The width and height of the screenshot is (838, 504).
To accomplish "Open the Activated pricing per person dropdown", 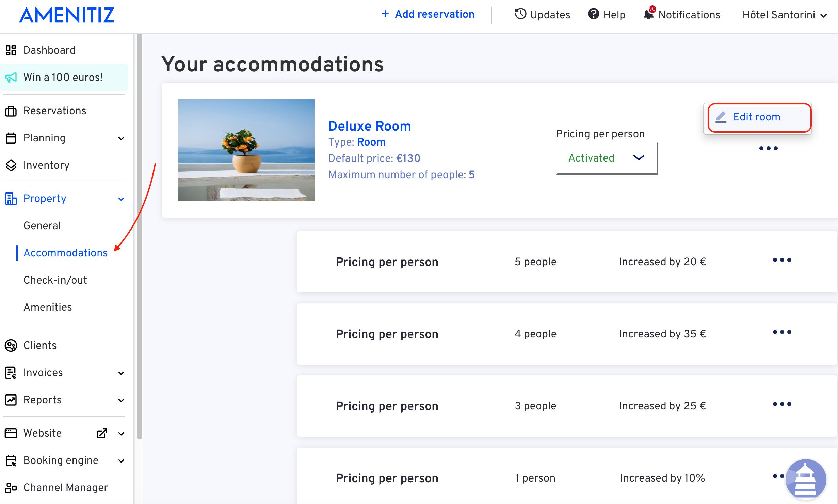I will click(x=607, y=158).
